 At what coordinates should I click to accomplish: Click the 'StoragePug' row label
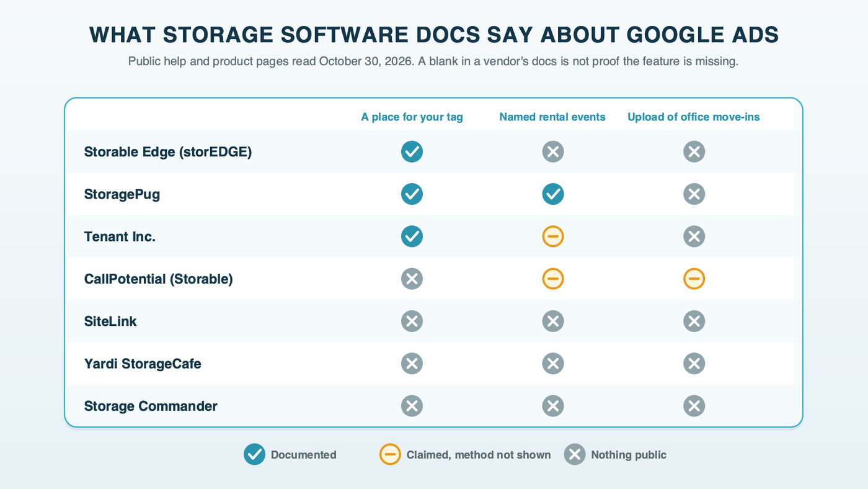click(122, 194)
